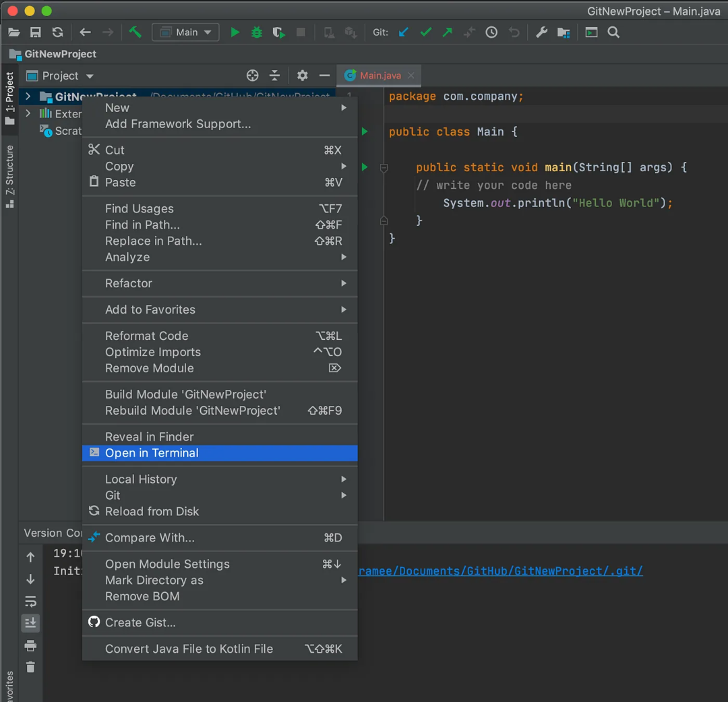Click the green Run button
This screenshot has width=728, height=702.
235,32
